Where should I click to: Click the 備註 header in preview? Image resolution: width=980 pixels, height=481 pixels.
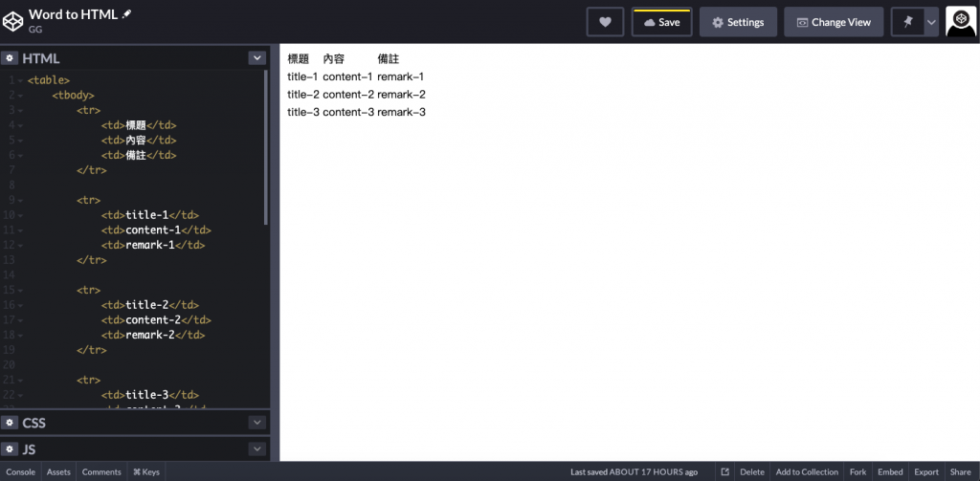(x=389, y=59)
